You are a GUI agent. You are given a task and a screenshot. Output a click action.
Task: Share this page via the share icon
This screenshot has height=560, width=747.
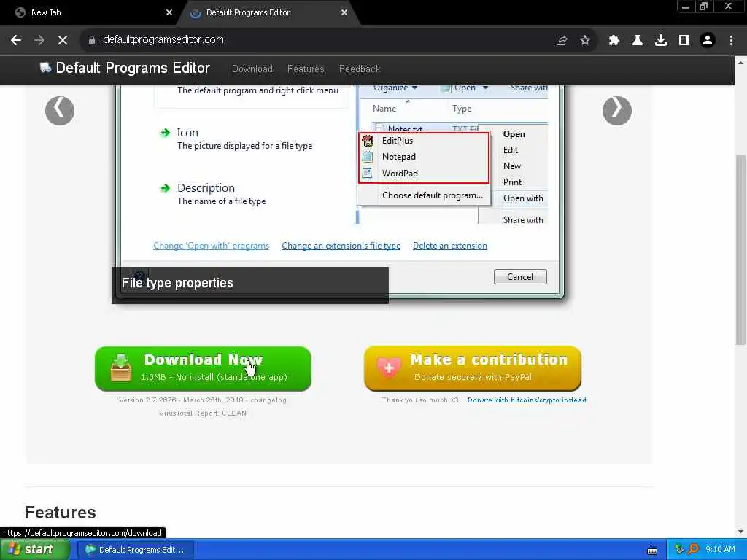pos(562,41)
